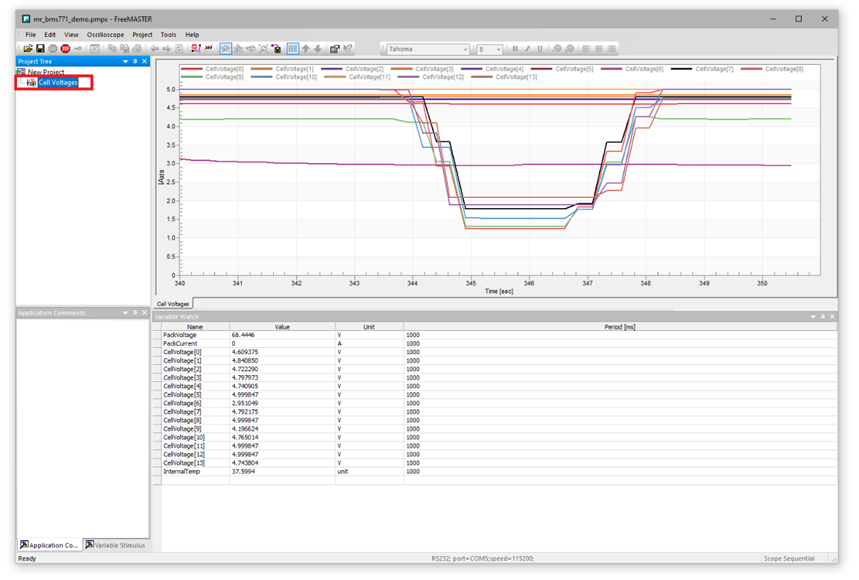Save the project with the floppy disk icon
The width and height of the screenshot is (859, 580).
pyautogui.click(x=40, y=49)
